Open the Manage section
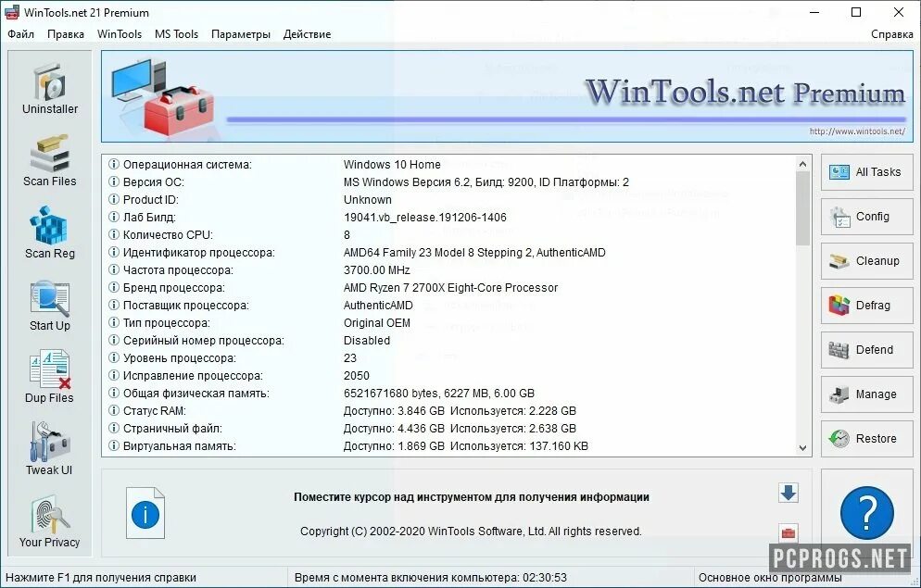This screenshot has width=921, height=588. 866,394
